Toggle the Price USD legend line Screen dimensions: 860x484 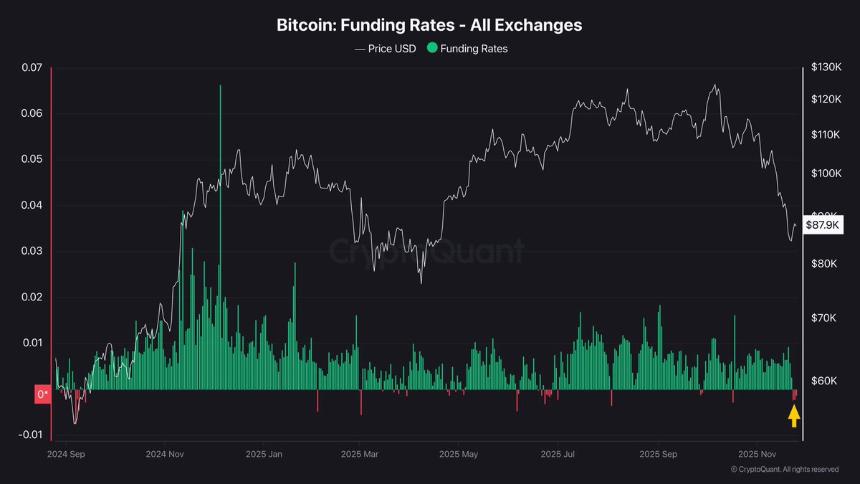(x=361, y=48)
